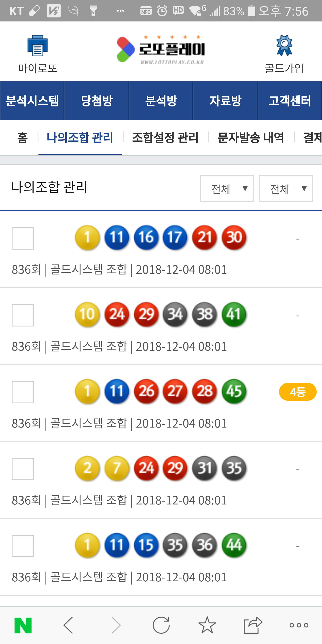Open the second 전체 dropdown at right
322x644 pixels.
click(x=286, y=189)
